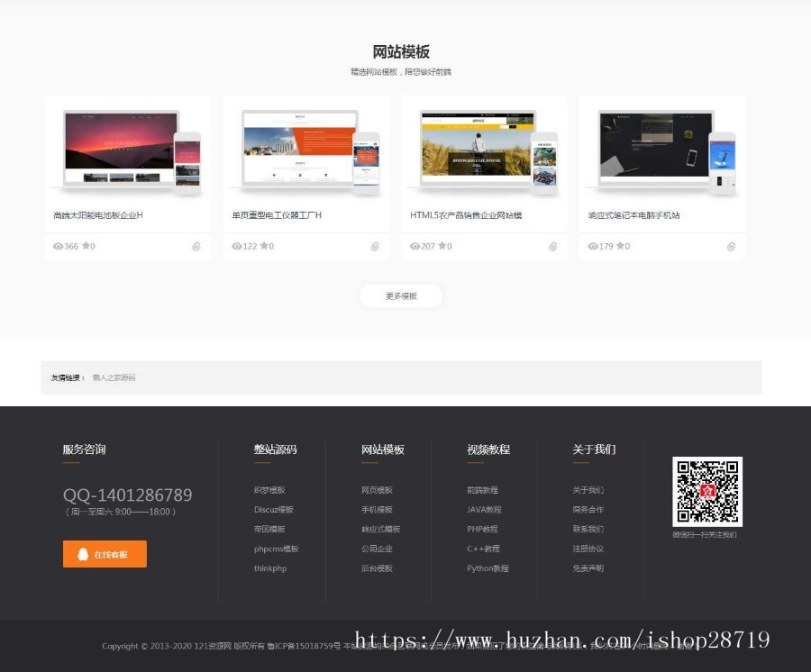Open the title 响应式笔记本电脑手机站
The height and width of the screenshot is (672, 811).
tap(633, 215)
